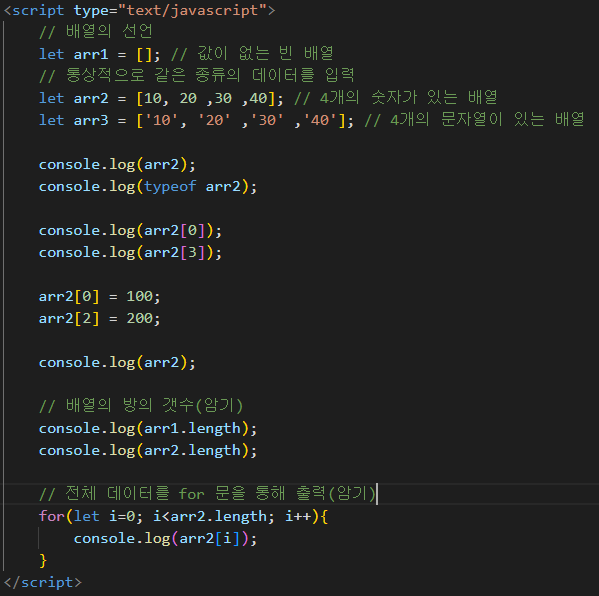Click the for keyword of the loop

tap(52, 517)
